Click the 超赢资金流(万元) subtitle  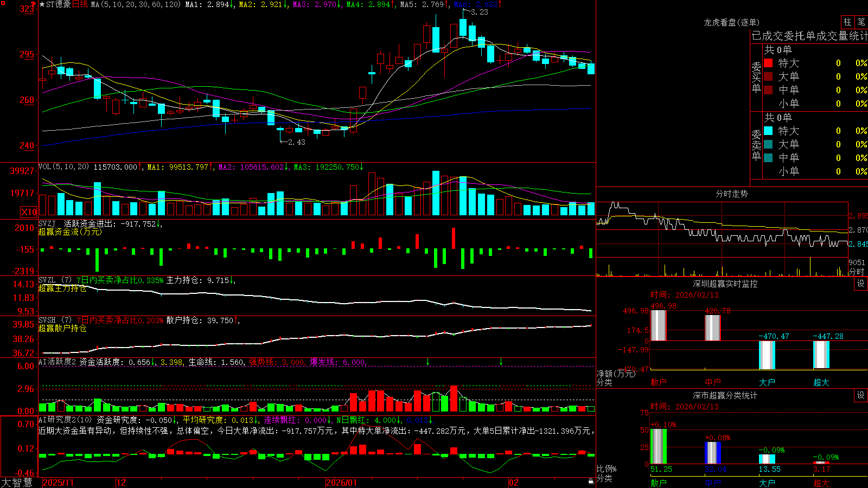[x=70, y=232]
